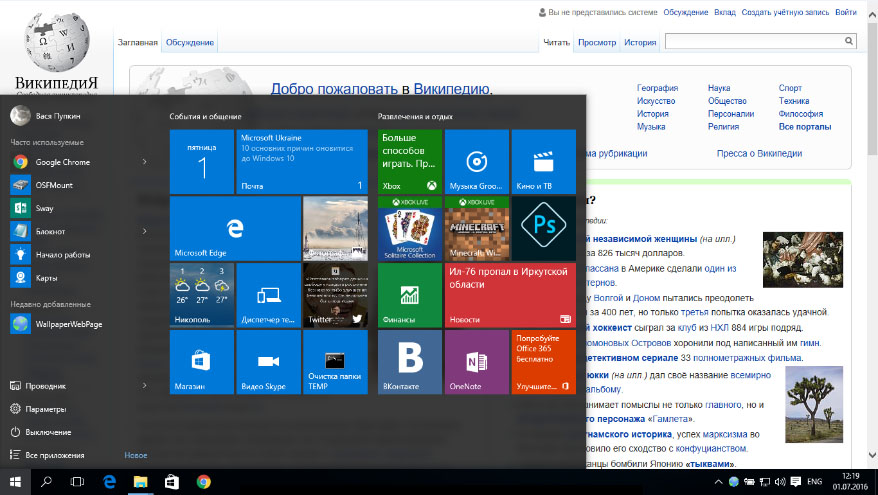Viewport: 878px width, 495px height.
Task: Switch to the Просмотр tab
Action: [597, 43]
